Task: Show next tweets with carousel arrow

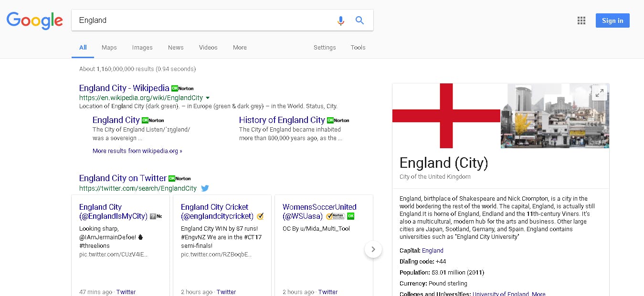Action: click(373, 249)
